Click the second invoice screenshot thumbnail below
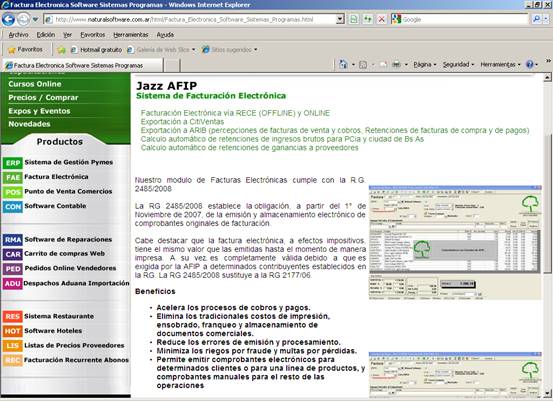This screenshot has width=553, height=401. [455, 375]
